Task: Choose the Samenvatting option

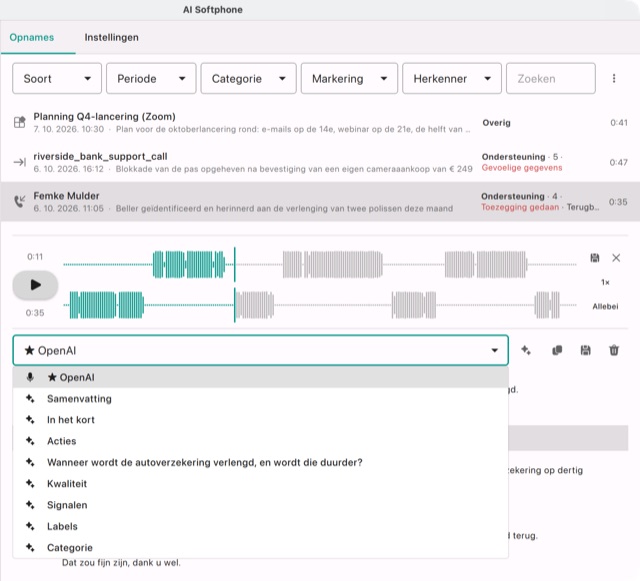Action: (x=260, y=398)
